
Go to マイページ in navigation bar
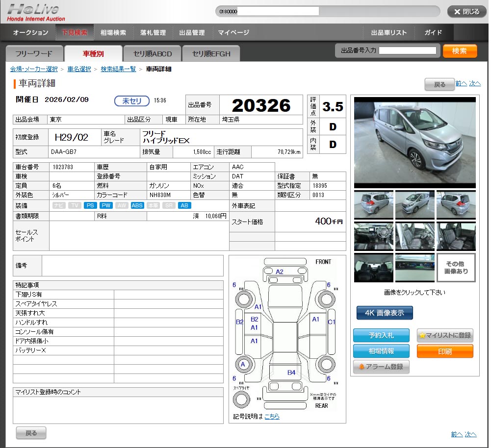tap(233, 32)
